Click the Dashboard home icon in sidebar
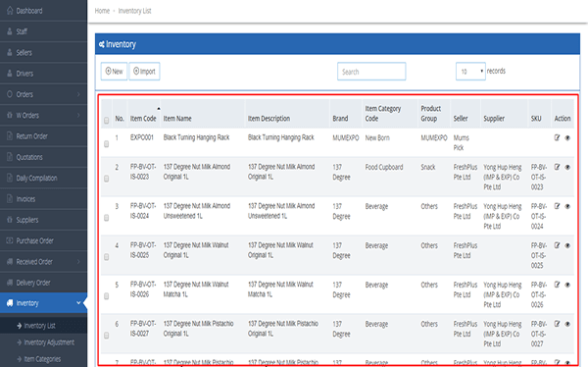 (x=10, y=11)
